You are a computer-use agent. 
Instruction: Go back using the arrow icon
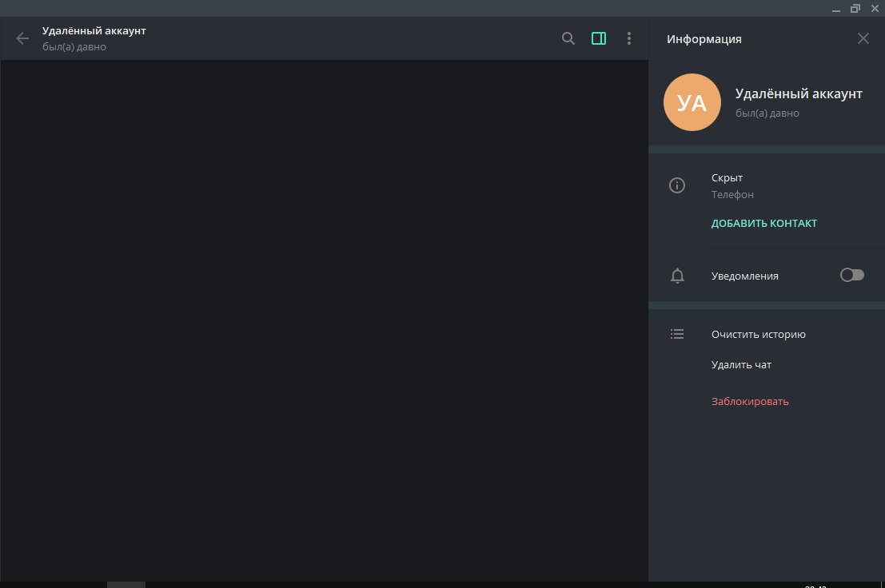pos(22,38)
